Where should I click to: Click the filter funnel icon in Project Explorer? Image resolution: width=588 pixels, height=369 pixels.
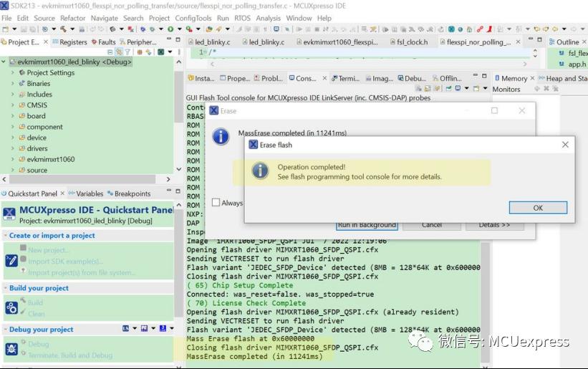coord(127,52)
